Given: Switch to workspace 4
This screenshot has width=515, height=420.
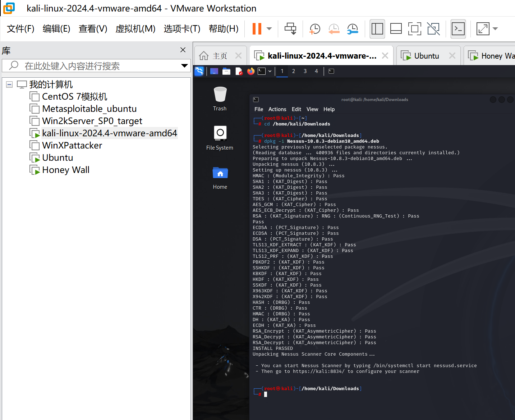Looking at the screenshot, I should pos(317,71).
